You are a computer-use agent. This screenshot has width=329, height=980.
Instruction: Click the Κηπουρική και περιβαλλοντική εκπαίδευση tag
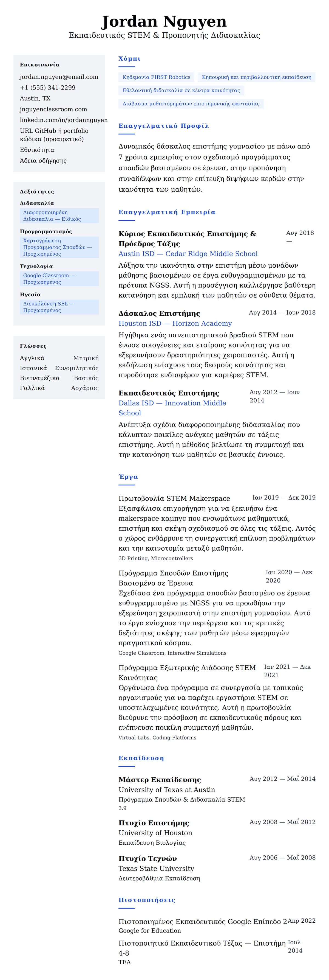point(256,77)
